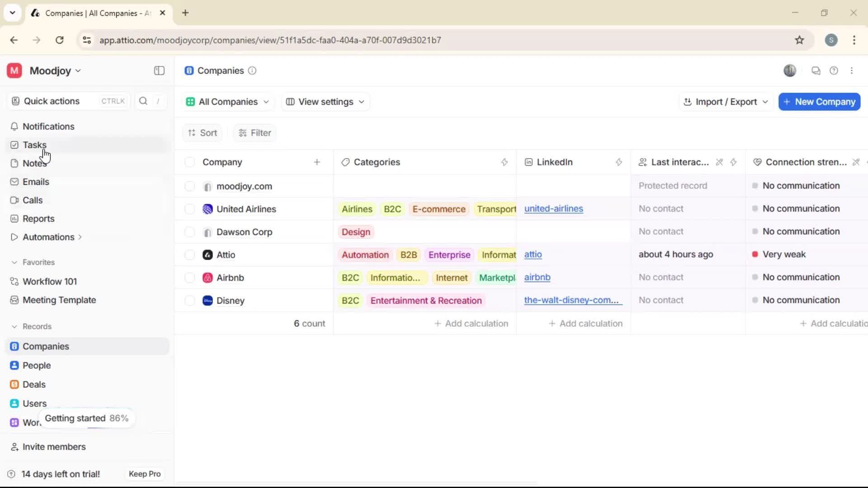Open the Notifications bell item
The width and height of the screenshot is (868, 488).
pos(48,127)
